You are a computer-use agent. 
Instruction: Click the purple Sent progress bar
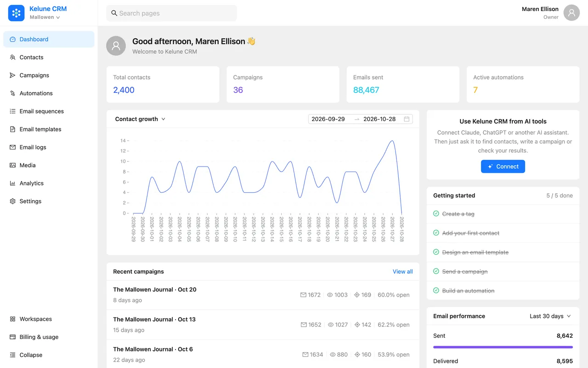(x=503, y=347)
